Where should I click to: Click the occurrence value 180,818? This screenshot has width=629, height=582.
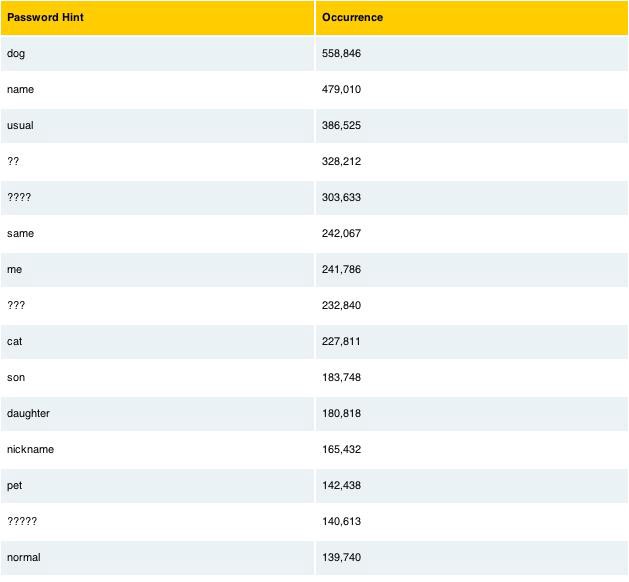click(x=341, y=414)
